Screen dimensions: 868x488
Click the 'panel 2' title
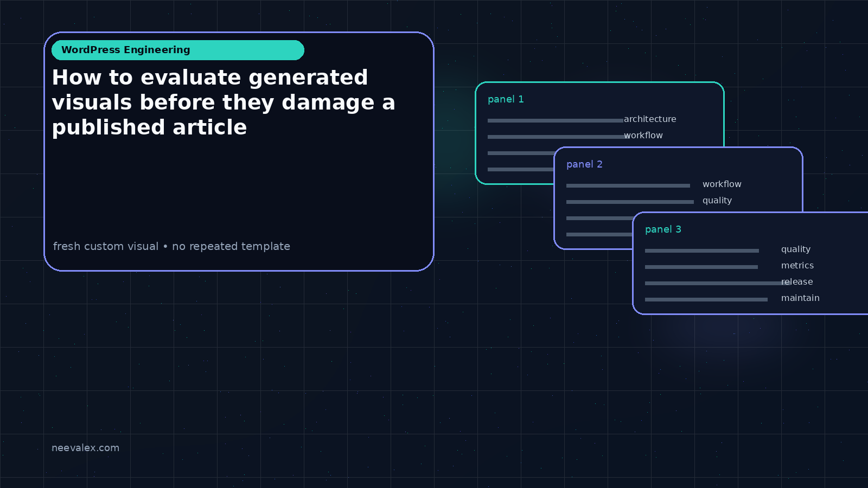pyautogui.click(x=584, y=164)
